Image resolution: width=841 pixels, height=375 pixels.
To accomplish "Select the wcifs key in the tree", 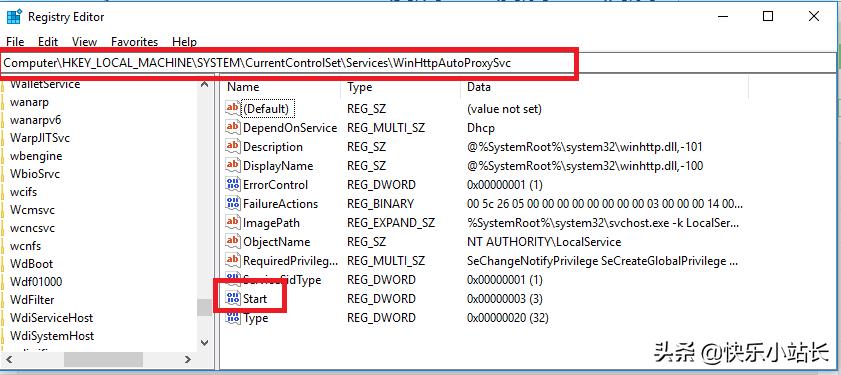I will tap(24, 192).
